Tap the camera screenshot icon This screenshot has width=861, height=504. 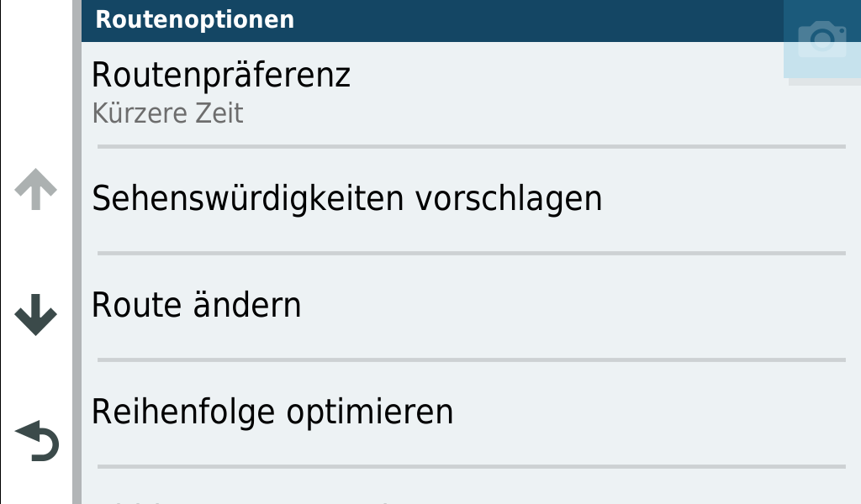point(821,39)
